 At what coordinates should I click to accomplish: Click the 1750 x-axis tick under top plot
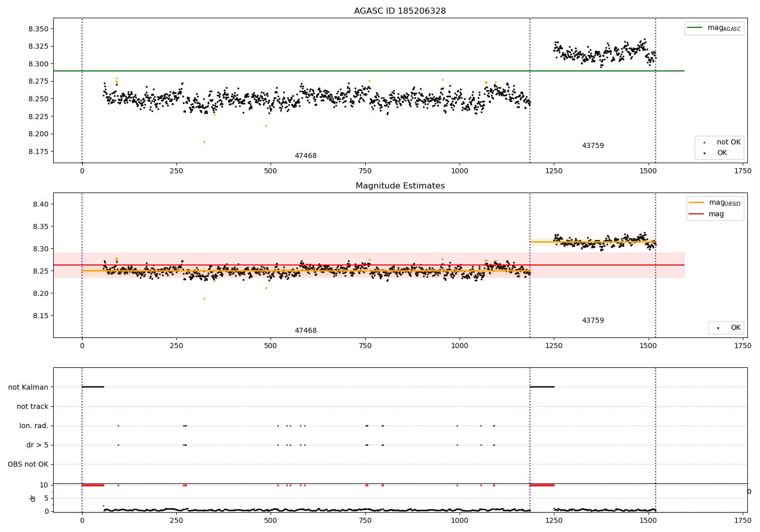743,171
